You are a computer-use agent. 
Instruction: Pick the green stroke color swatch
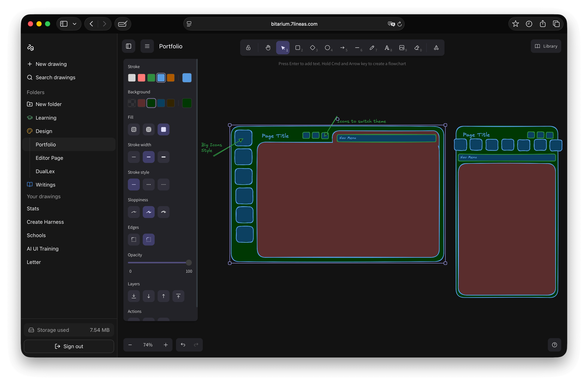coord(151,78)
